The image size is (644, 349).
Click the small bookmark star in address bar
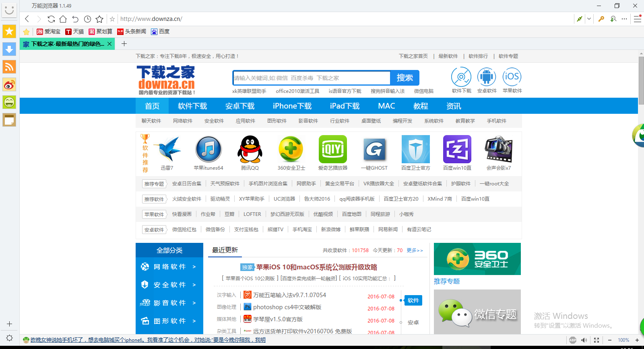click(112, 19)
